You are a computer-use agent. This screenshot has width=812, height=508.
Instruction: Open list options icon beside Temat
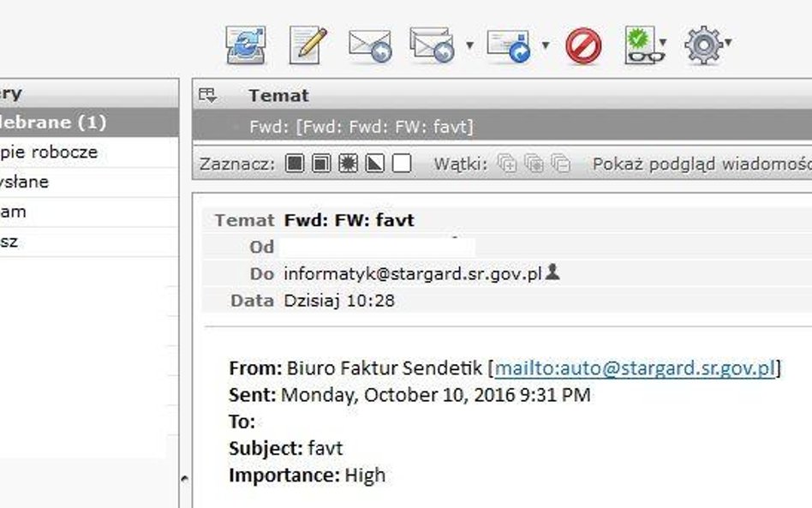(207, 95)
